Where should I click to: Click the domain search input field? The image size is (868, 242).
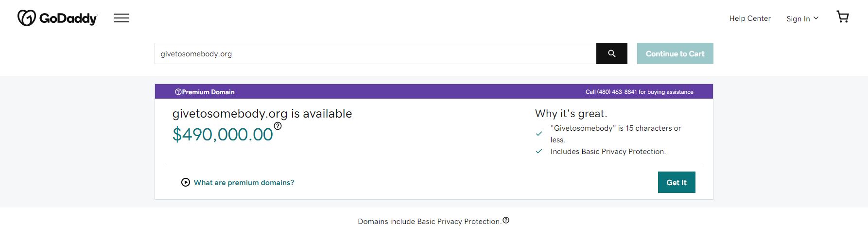375,53
